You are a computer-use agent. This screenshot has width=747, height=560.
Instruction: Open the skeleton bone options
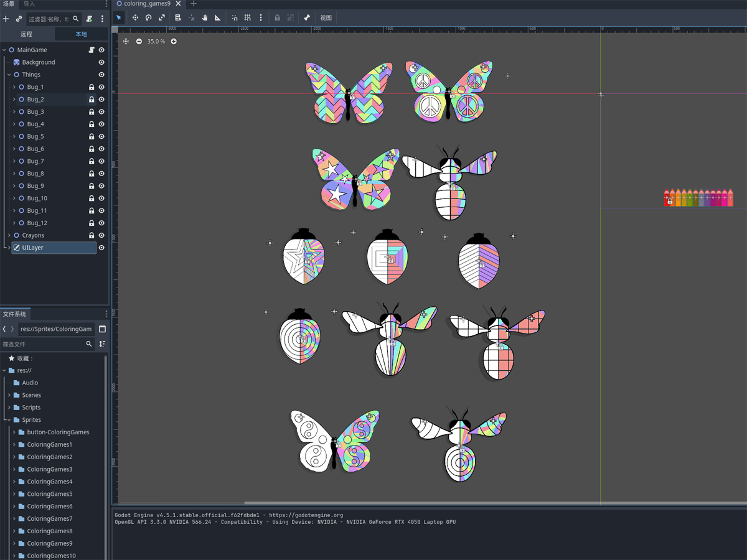(x=307, y=18)
